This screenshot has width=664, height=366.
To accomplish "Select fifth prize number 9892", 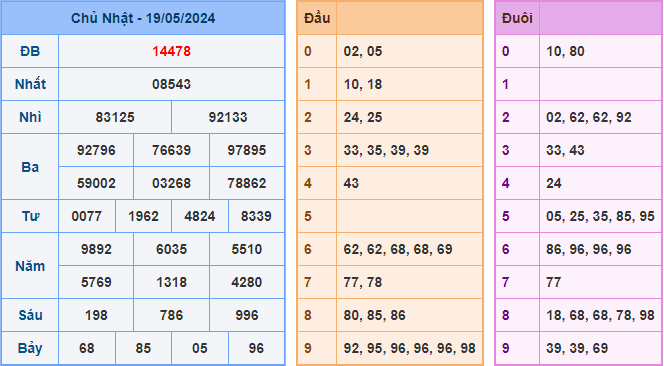I will tap(96, 250).
